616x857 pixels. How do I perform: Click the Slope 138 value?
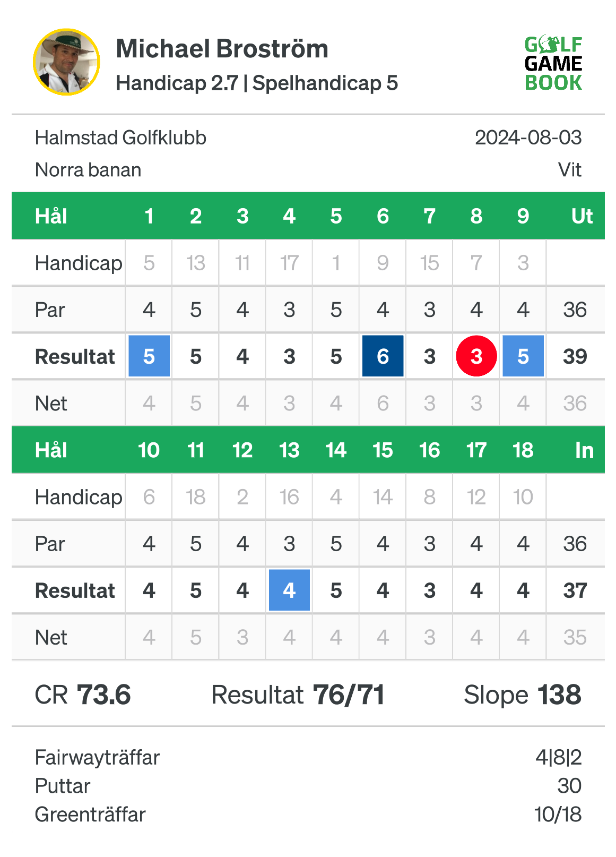pos(523,695)
